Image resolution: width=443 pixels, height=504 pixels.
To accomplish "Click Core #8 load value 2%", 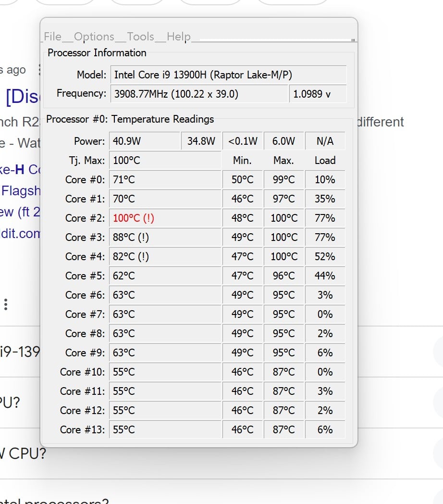I will pos(325,334).
